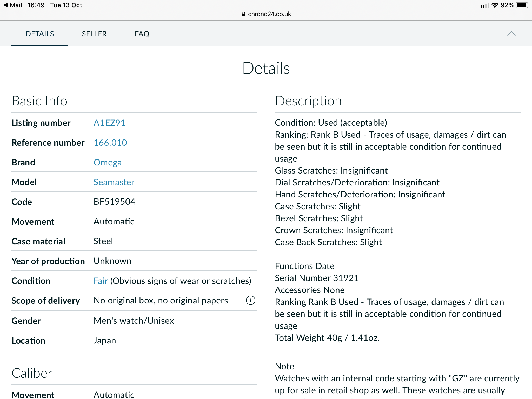Switch to the SELLER tab
The image size is (532, 399).
[94, 34]
